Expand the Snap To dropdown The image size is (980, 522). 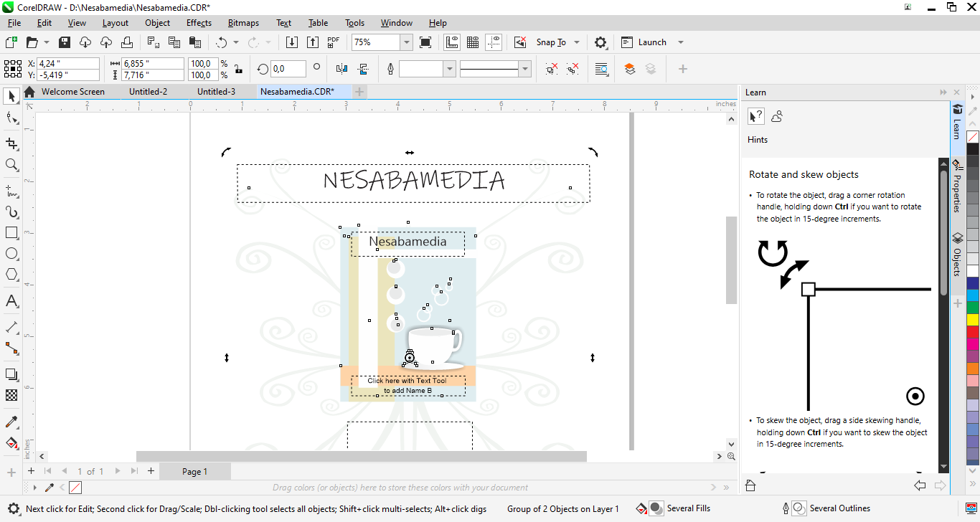point(577,42)
